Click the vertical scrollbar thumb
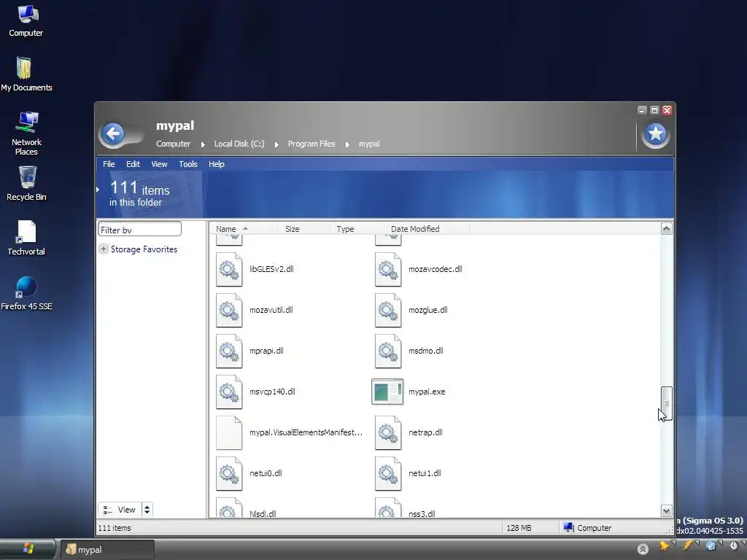Screen dimensions: 747x560 [x=667, y=403]
